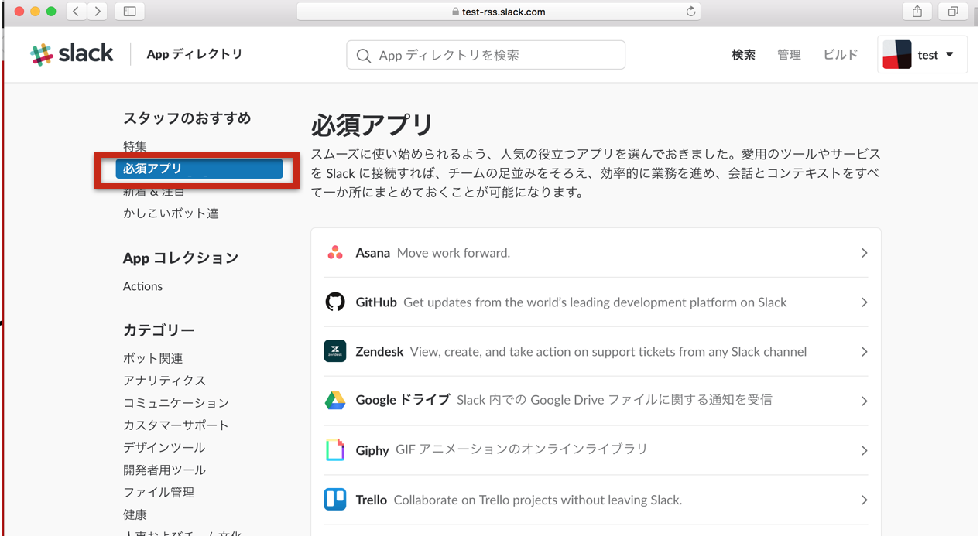The width and height of the screenshot is (980, 543).
Task: Expand the GitHub entry via its chevron
Action: click(864, 302)
